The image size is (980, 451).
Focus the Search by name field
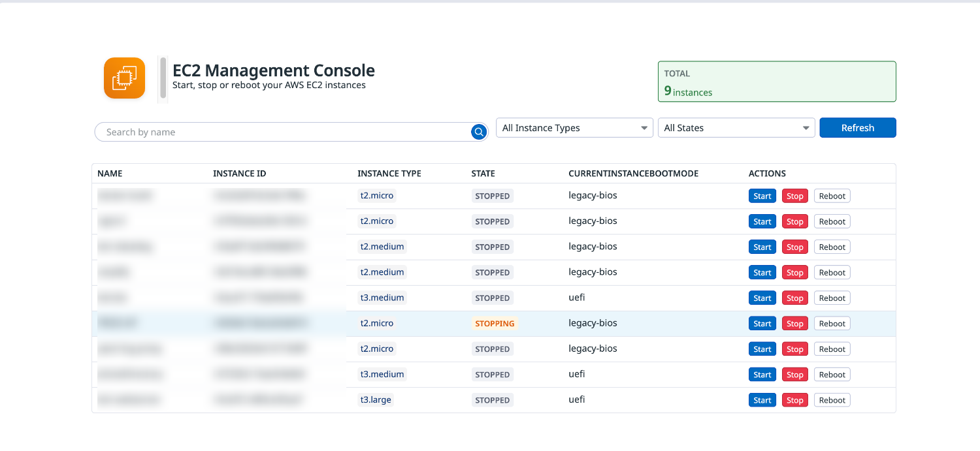[291, 132]
